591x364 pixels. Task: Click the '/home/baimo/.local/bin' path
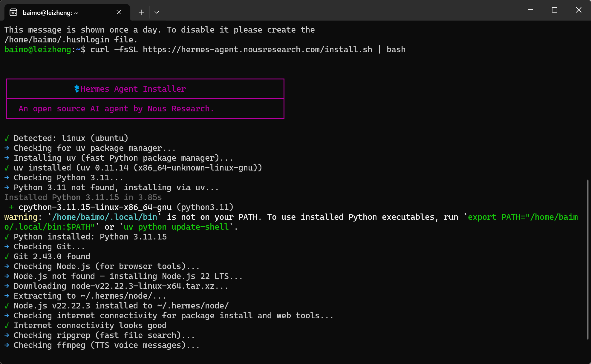coord(105,217)
